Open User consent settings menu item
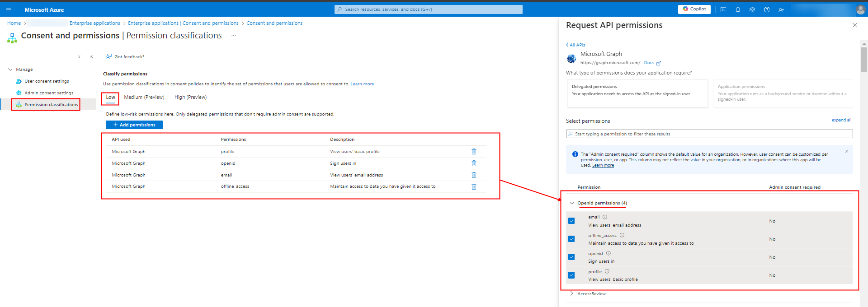This screenshot has width=868, height=307. [47, 81]
